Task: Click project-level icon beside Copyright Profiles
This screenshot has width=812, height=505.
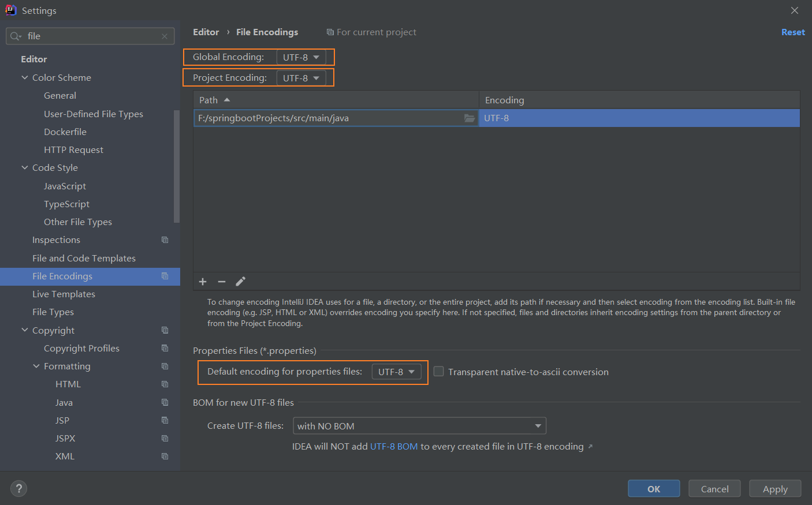Action: (x=165, y=349)
